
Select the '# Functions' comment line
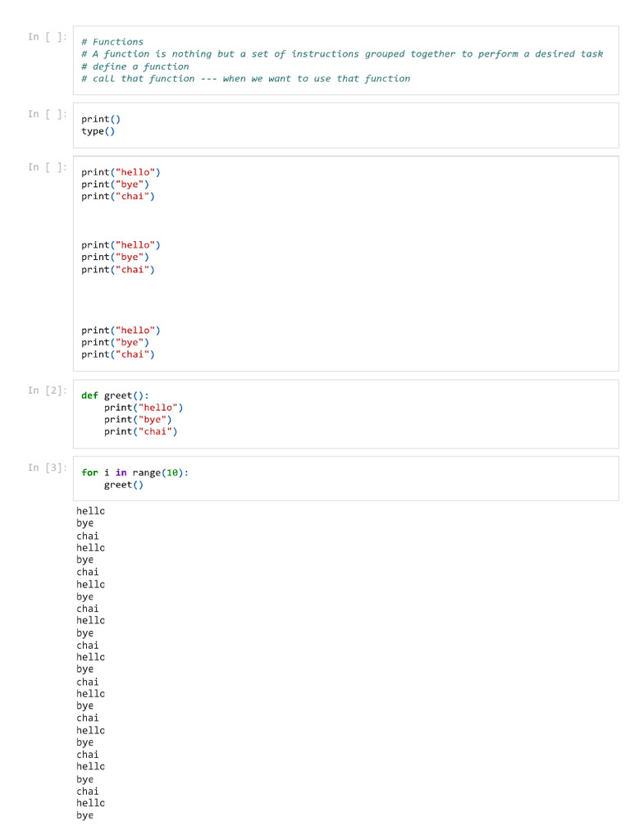(x=112, y=42)
